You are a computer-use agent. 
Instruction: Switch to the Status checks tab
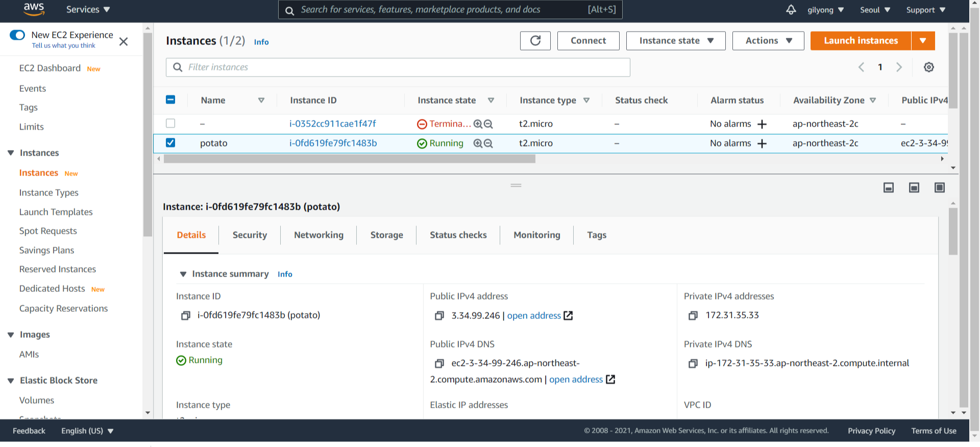tap(458, 235)
